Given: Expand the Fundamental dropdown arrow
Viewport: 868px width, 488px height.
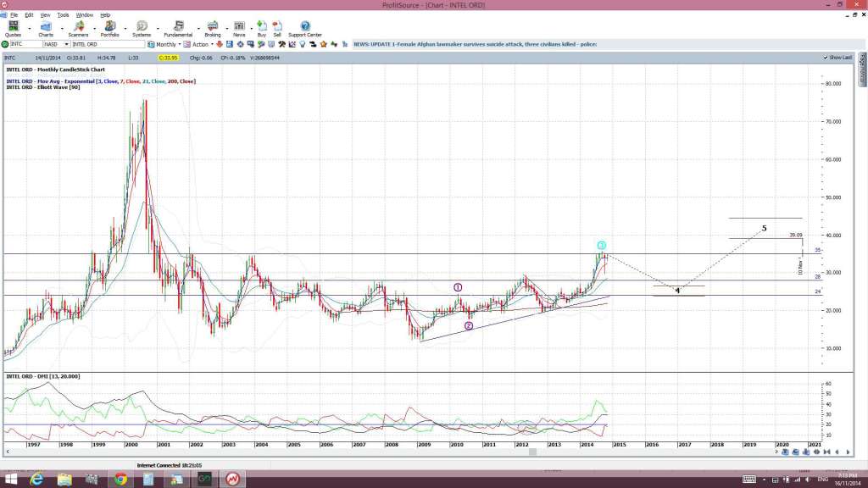Looking at the screenshot, I should click(198, 28).
